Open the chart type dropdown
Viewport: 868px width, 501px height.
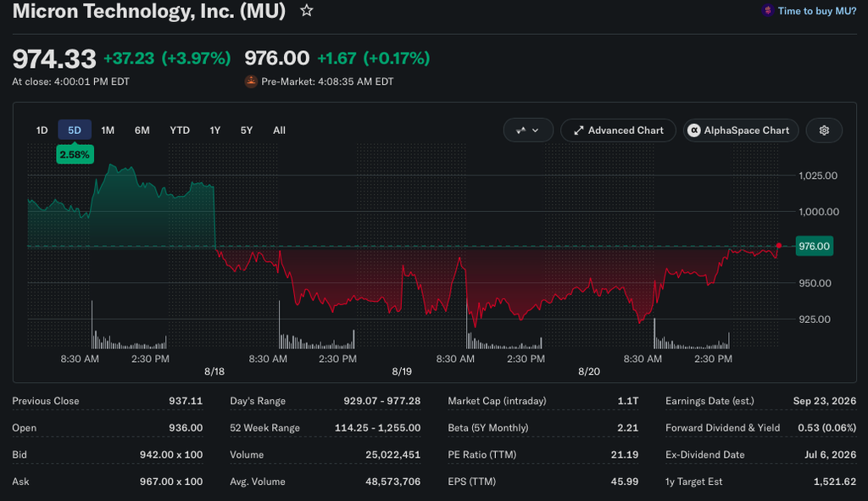(x=528, y=130)
